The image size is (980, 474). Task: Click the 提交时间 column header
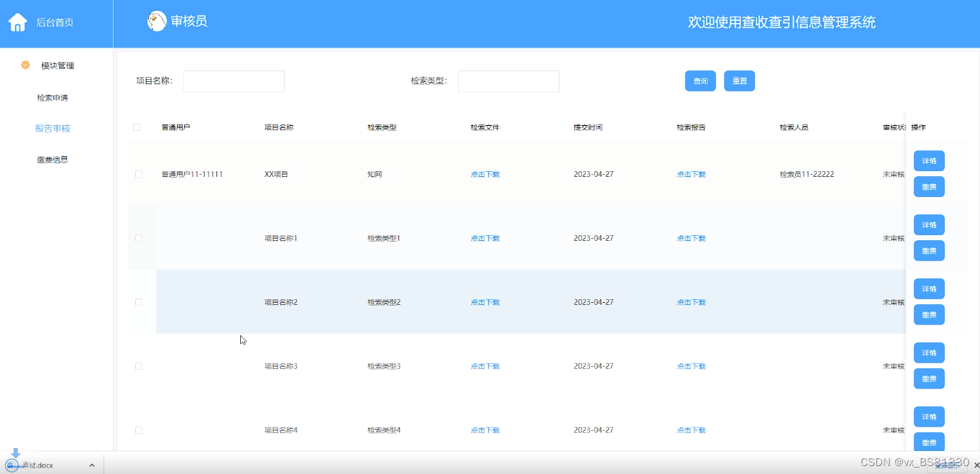click(x=588, y=127)
